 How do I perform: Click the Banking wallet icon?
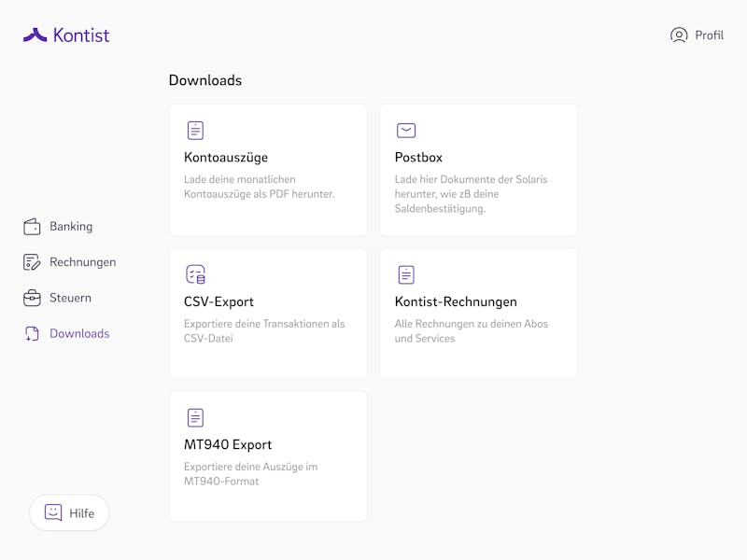(x=32, y=227)
